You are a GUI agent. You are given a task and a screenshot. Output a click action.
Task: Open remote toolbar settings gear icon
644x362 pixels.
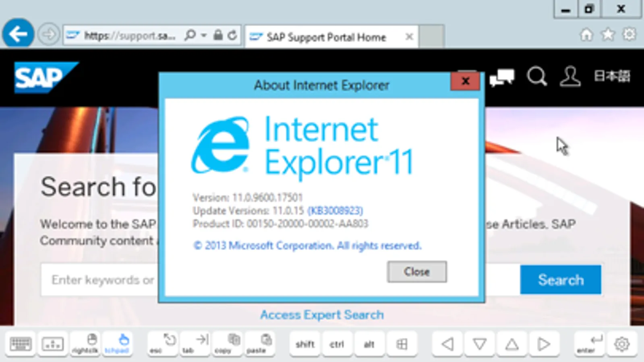click(622, 344)
